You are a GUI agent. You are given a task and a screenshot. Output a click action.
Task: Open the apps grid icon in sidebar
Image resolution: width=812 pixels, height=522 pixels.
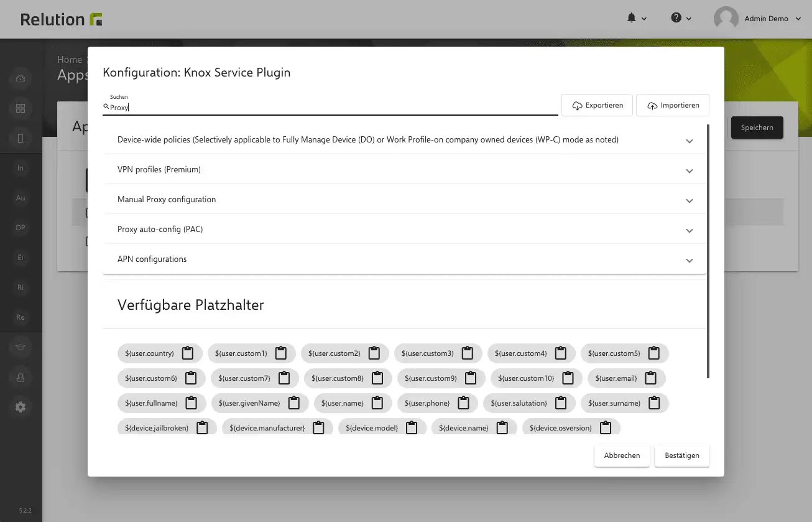pyautogui.click(x=21, y=109)
